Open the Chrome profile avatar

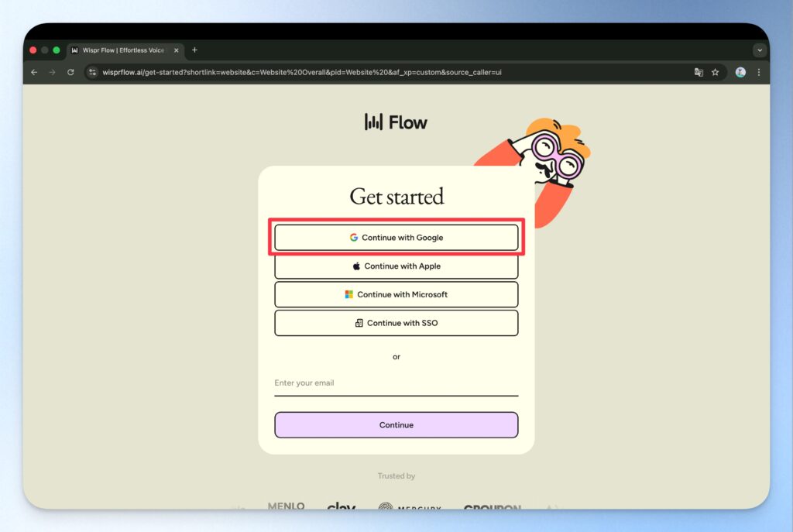740,72
